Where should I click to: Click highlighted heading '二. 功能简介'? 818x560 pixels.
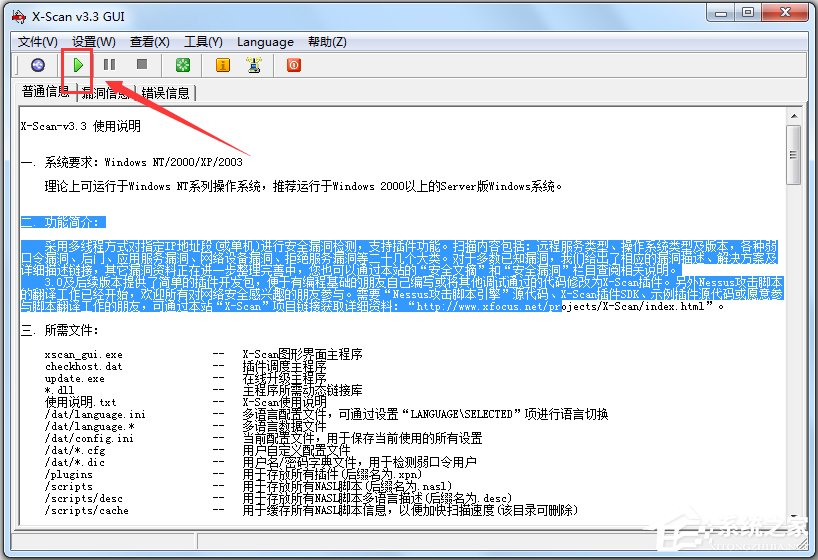click(63, 222)
